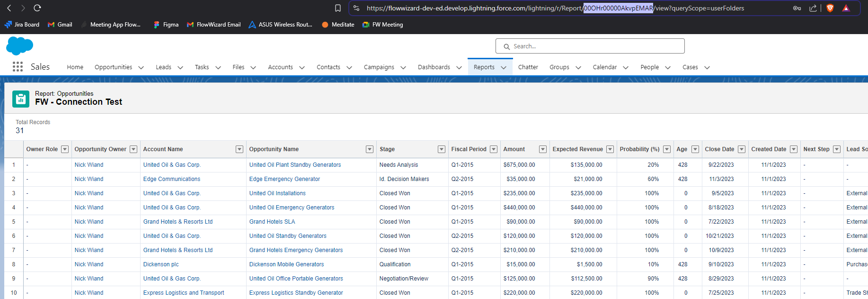Click the Salesforce cloud logo
The height and width of the screenshot is (299, 868).
19,46
